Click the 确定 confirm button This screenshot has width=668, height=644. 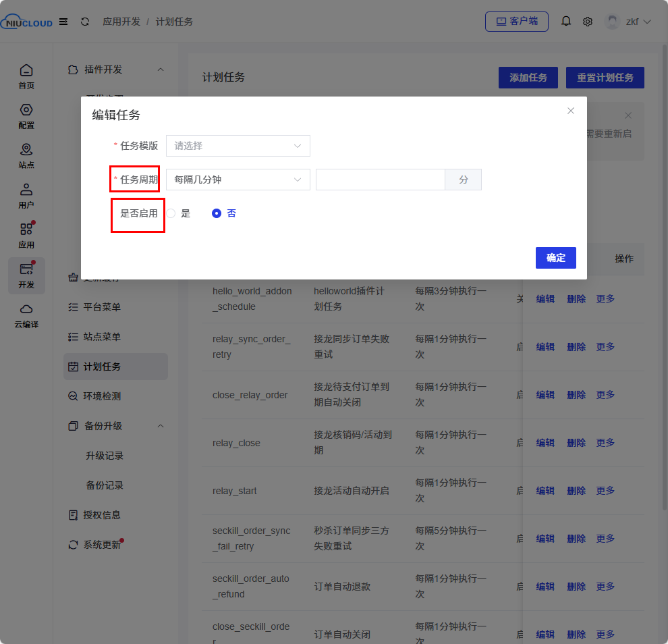coord(555,258)
